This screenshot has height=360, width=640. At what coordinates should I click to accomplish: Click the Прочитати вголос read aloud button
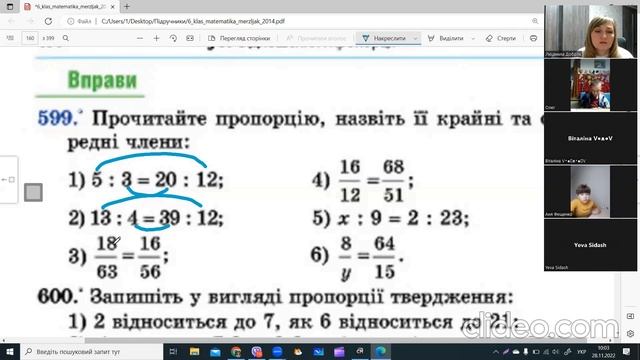tap(316, 38)
